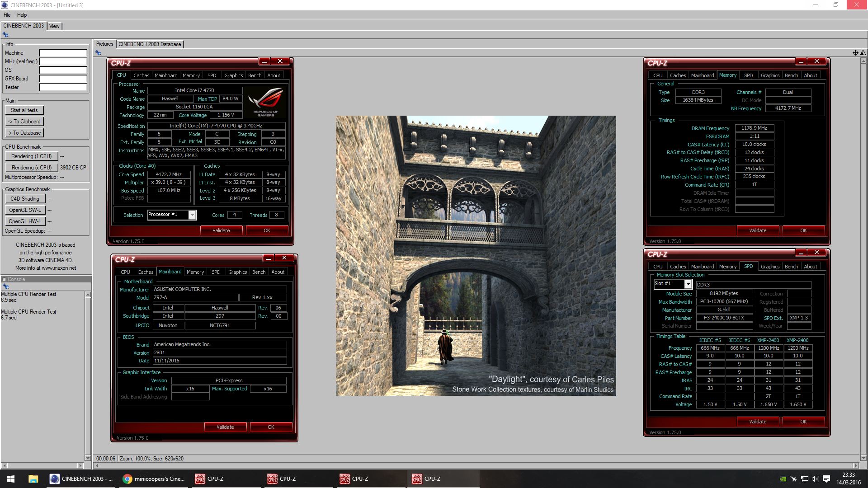
Task: Click the pin icon in the Console panel
Action: pyautogui.click(x=5, y=286)
